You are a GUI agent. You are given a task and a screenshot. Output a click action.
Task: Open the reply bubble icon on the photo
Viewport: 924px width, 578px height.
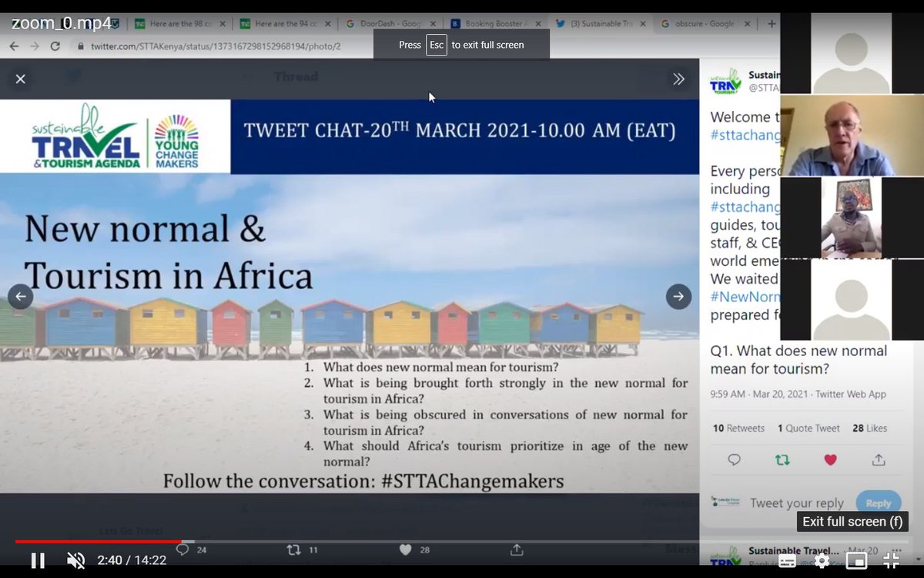182,549
